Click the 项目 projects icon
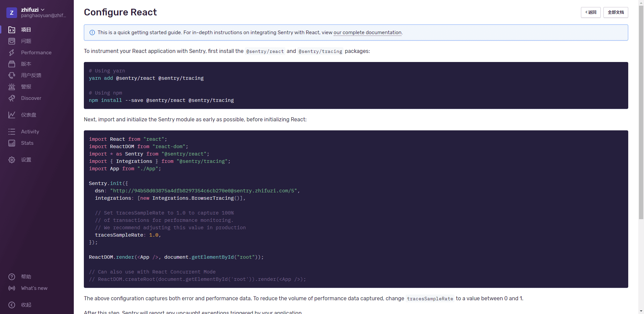This screenshot has width=644, height=314. pos(12,30)
